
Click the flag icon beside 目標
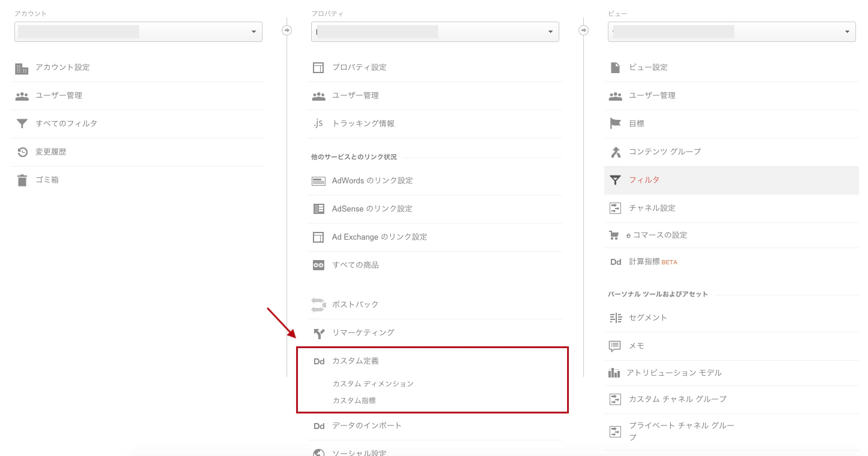[x=615, y=123]
